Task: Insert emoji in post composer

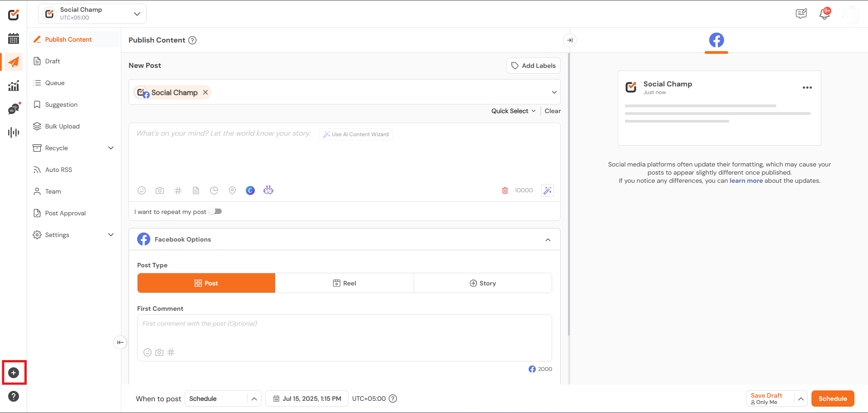Action: pos(142,190)
